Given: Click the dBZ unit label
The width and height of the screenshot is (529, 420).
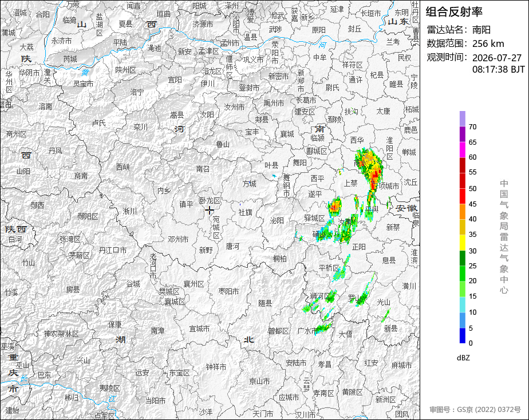Looking at the screenshot, I should [x=463, y=358].
